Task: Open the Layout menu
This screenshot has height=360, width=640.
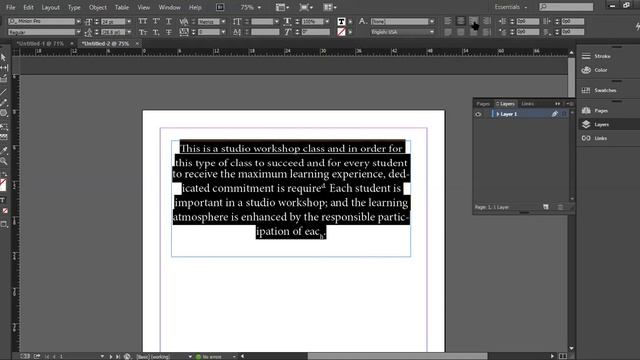Action: [x=51, y=7]
